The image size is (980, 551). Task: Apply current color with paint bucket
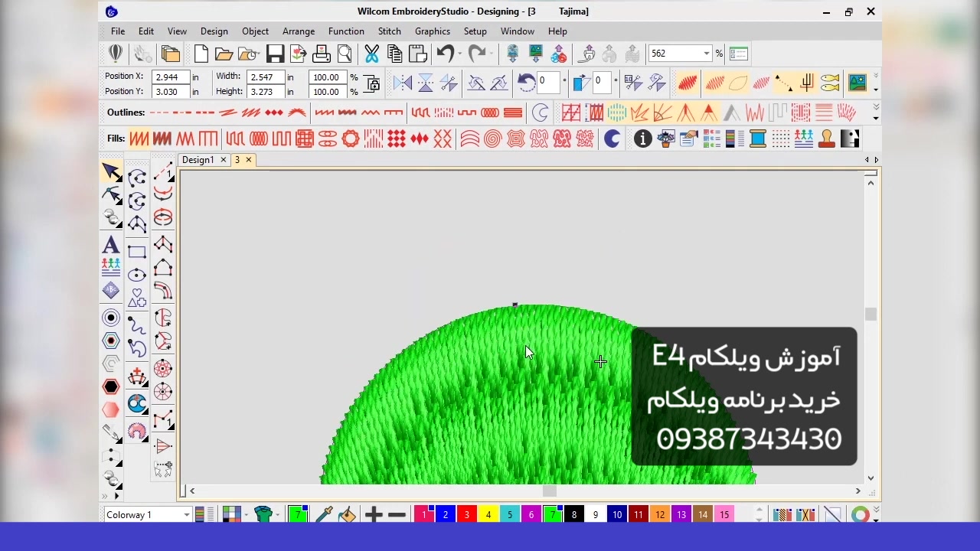[347, 514]
